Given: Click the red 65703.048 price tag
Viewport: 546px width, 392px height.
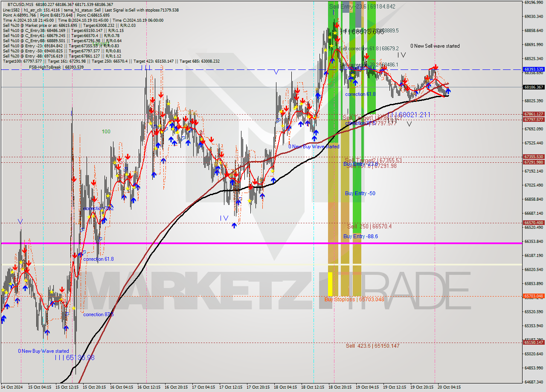Looking at the screenshot, I should 533,296.
